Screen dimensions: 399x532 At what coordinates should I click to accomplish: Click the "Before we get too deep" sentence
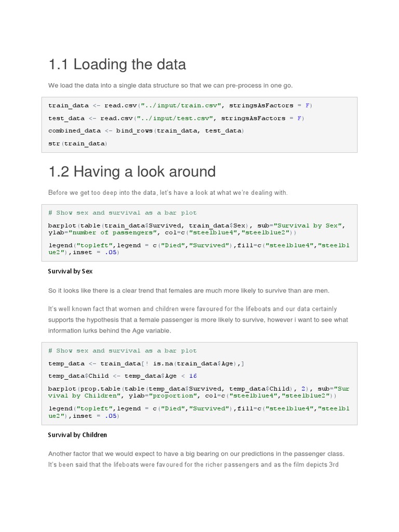[x=167, y=193]
